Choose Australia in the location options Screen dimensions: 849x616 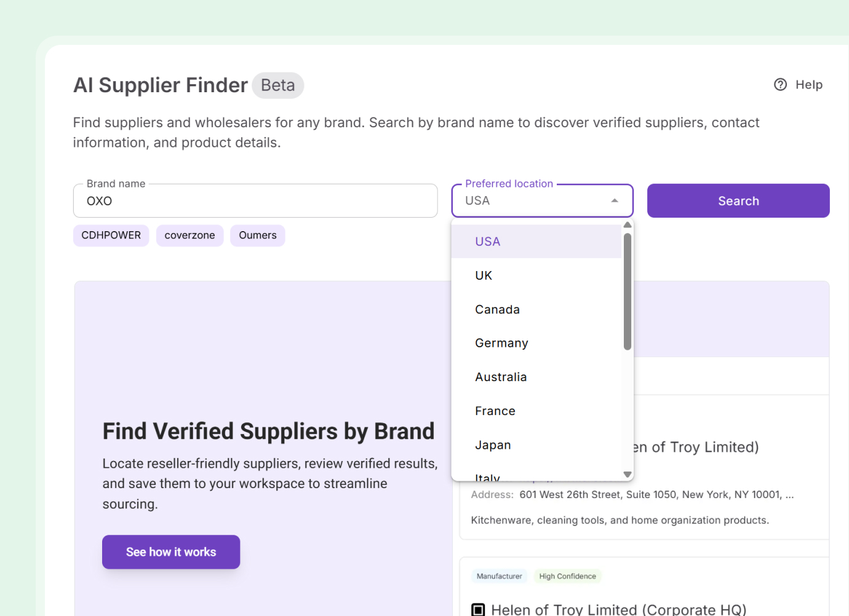pos(501,377)
